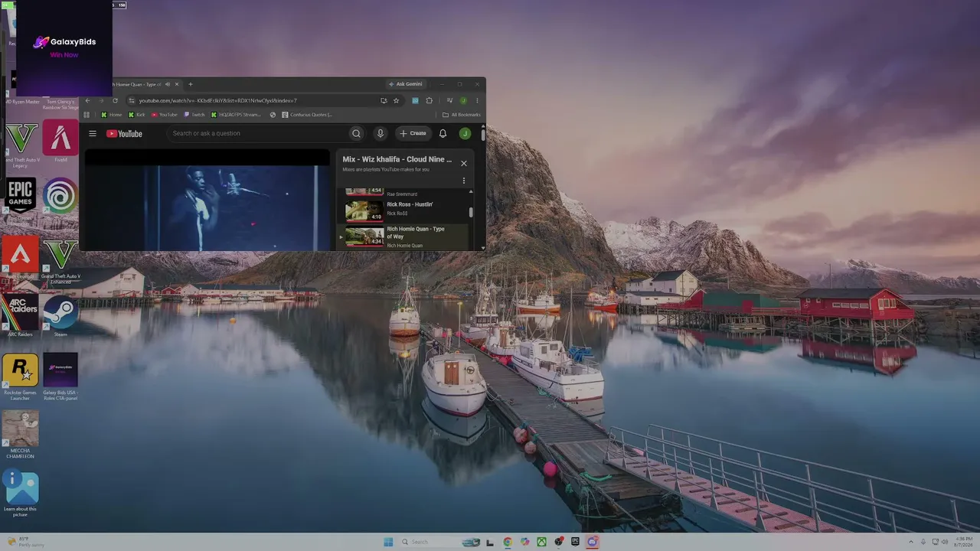Image resolution: width=980 pixels, height=551 pixels.
Task: Open the green J account avatar on YouTube
Action: 465,133
